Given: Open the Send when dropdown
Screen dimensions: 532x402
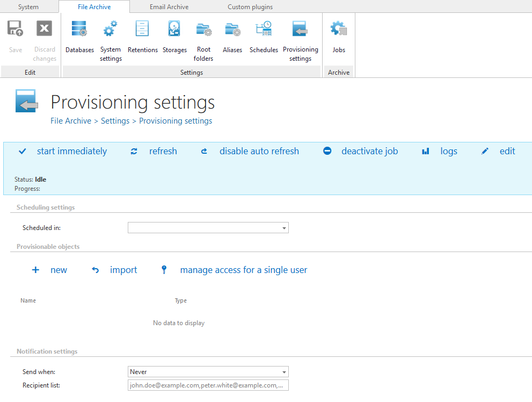Looking at the screenshot, I should [x=283, y=372].
